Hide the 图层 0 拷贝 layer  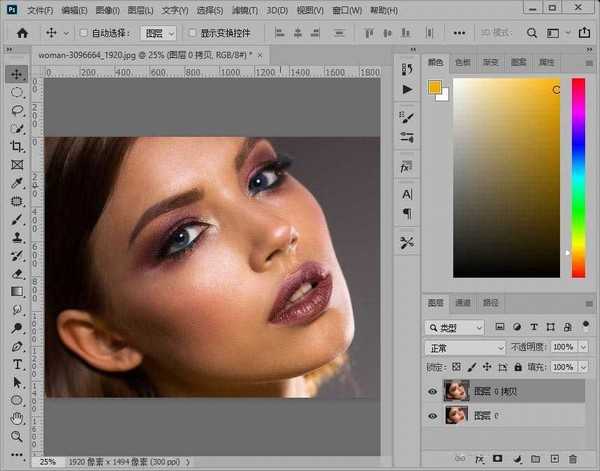pos(432,391)
